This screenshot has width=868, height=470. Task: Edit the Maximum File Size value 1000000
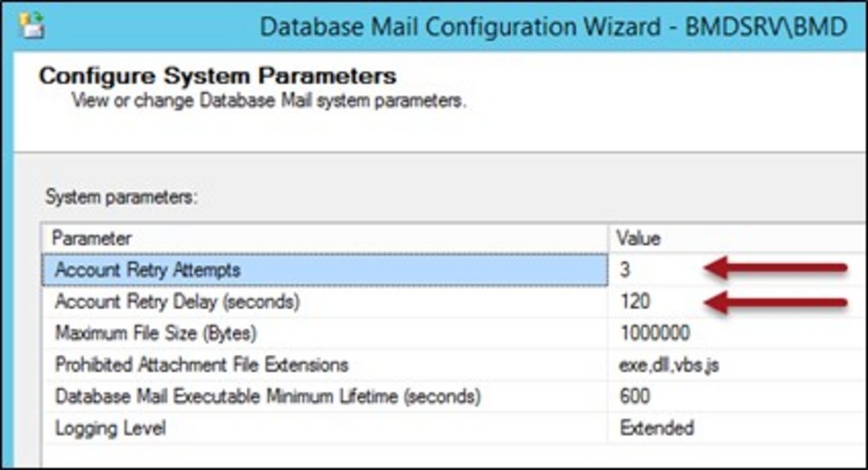[x=657, y=333]
